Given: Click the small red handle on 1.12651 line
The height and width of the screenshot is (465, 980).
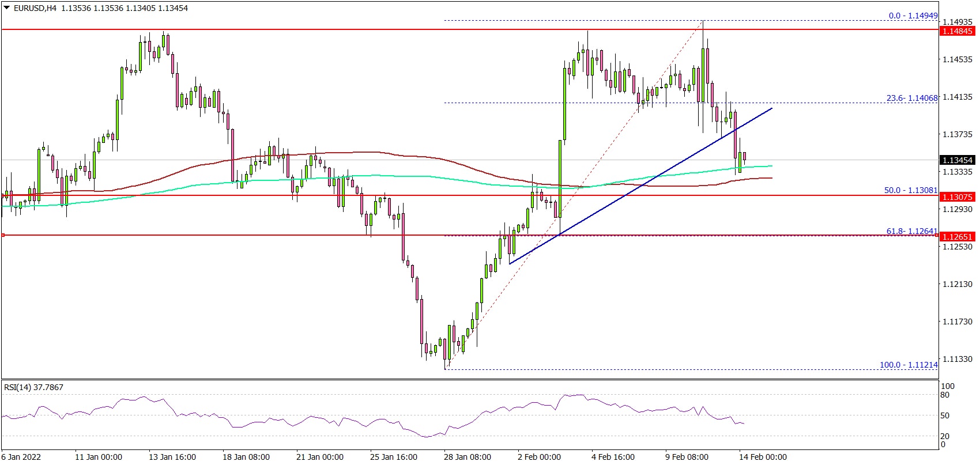Looking at the screenshot, I should 3,235.
